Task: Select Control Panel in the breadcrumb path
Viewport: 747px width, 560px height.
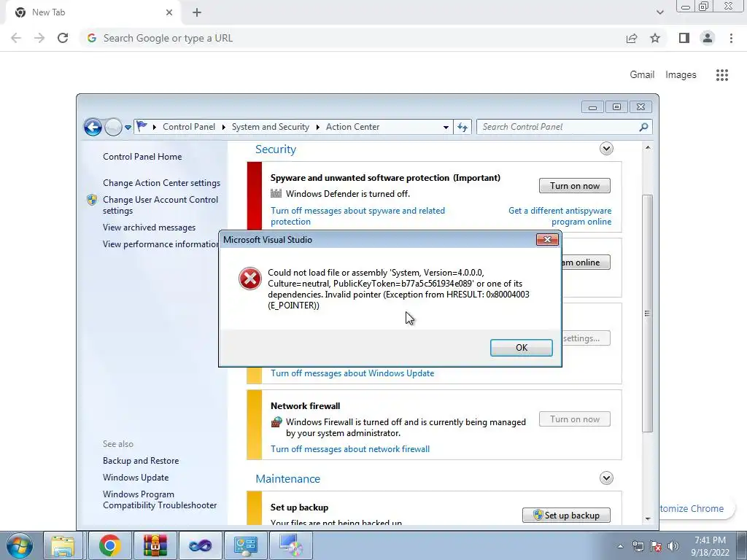Action: 189,127
